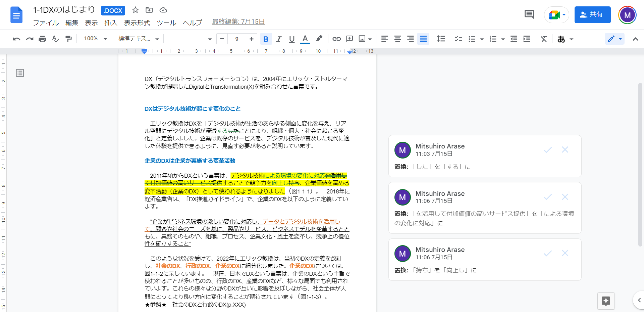
Task: Open the M account avatar
Action: [627, 15]
